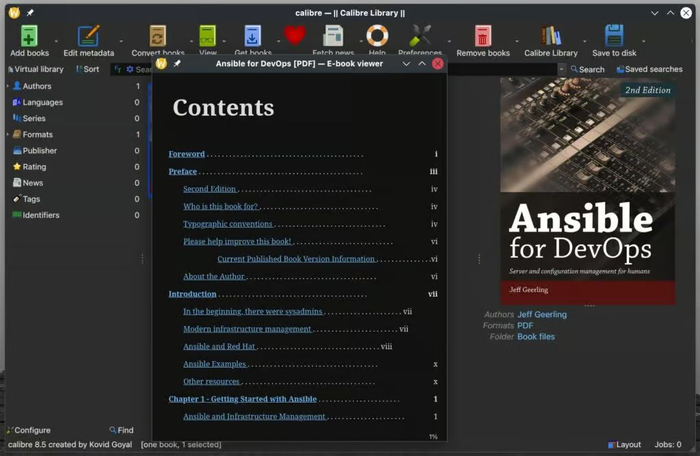Click the Add books toolbar icon

(29, 37)
